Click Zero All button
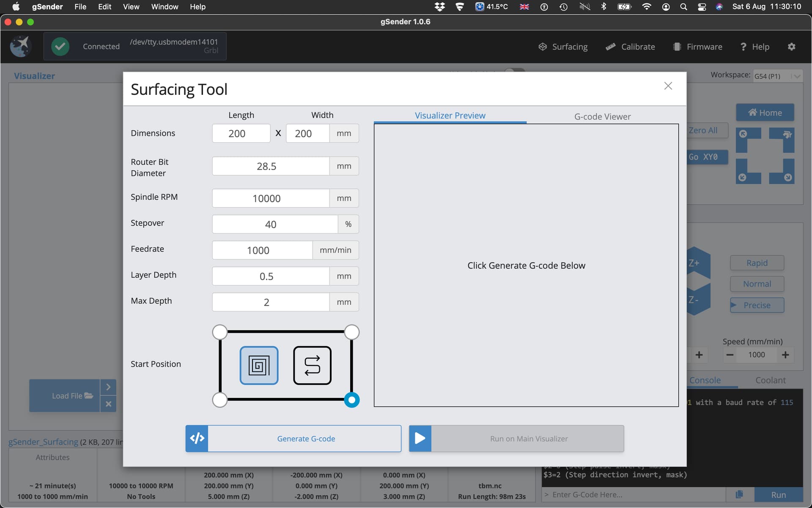Viewport: 812px width, 508px height. pos(707,130)
